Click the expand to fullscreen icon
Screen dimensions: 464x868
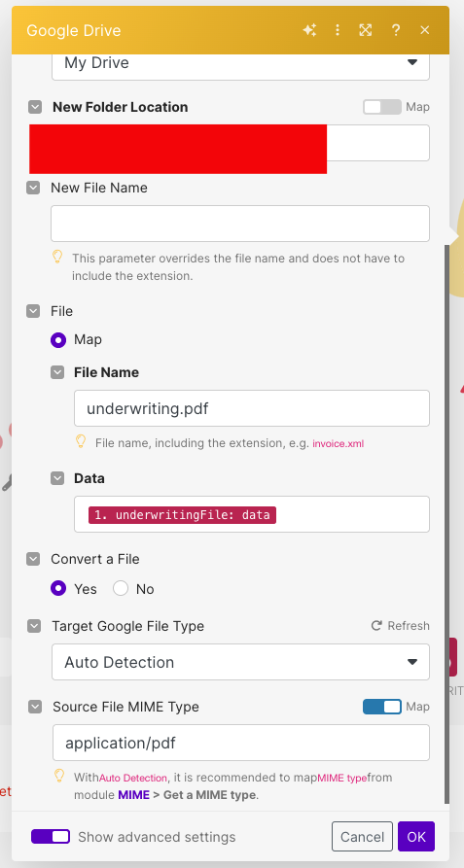click(x=366, y=30)
